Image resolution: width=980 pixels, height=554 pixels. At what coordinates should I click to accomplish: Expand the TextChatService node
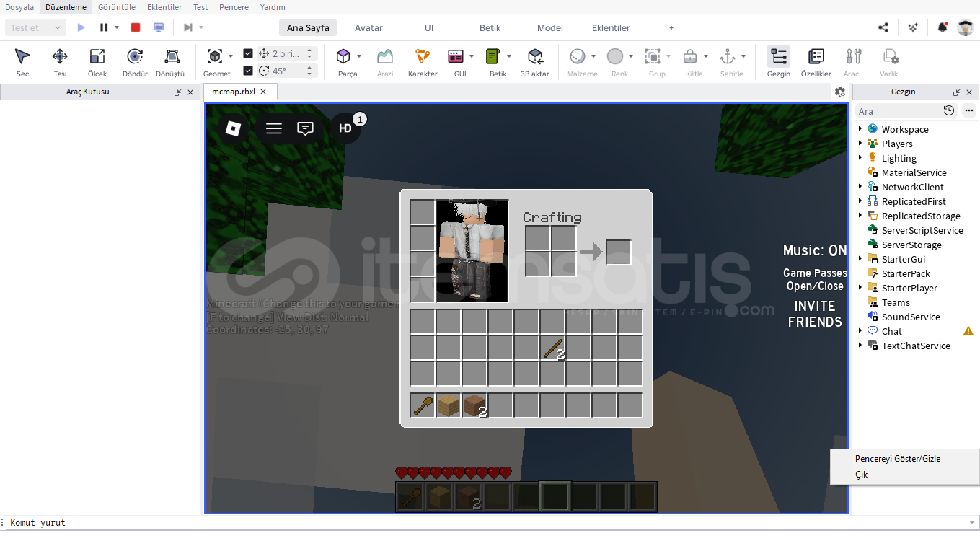(x=860, y=346)
